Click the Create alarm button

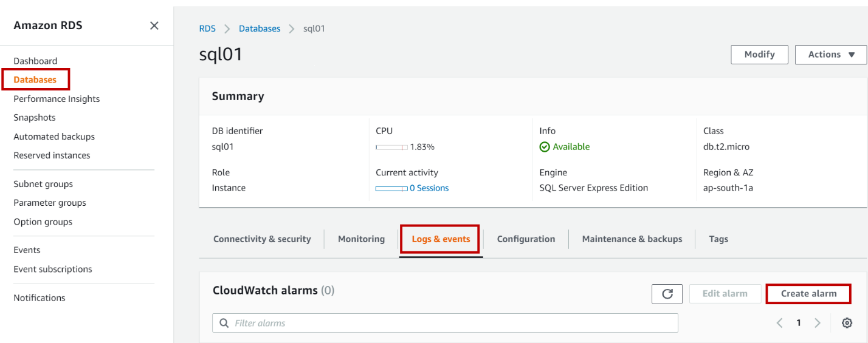(808, 294)
